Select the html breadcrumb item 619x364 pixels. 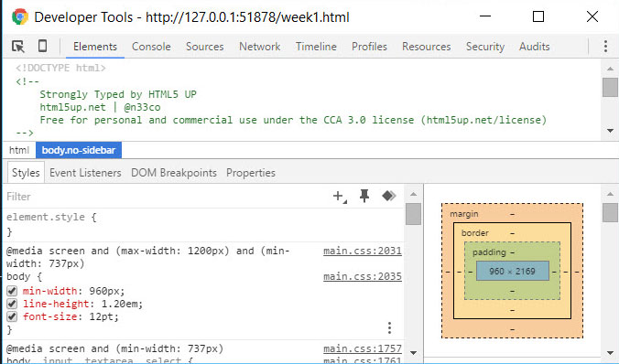(x=19, y=150)
